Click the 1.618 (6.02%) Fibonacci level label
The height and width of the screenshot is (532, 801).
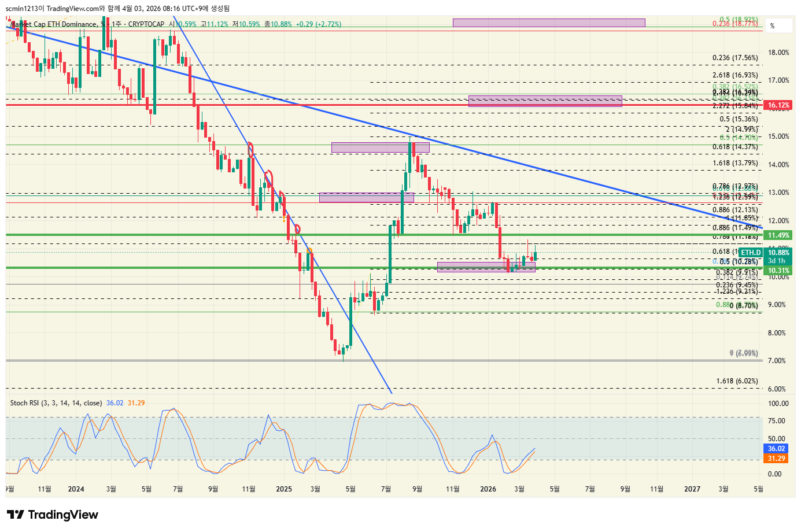click(x=737, y=381)
